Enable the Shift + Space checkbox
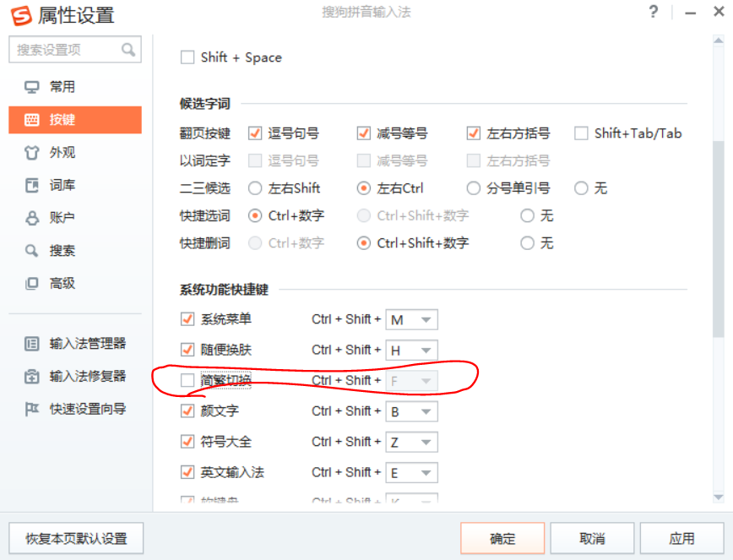The width and height of the screenshot is (733, 560). tap(187, 57)
